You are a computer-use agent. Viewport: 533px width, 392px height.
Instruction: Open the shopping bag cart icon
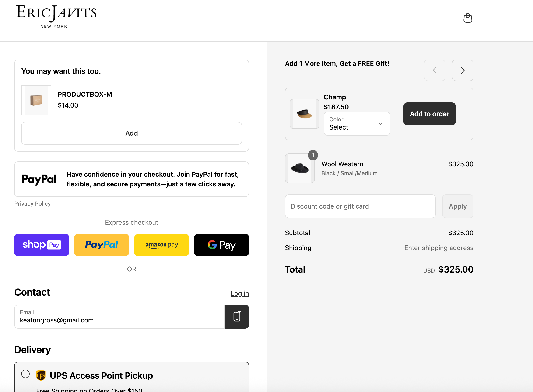coord(467,18)
